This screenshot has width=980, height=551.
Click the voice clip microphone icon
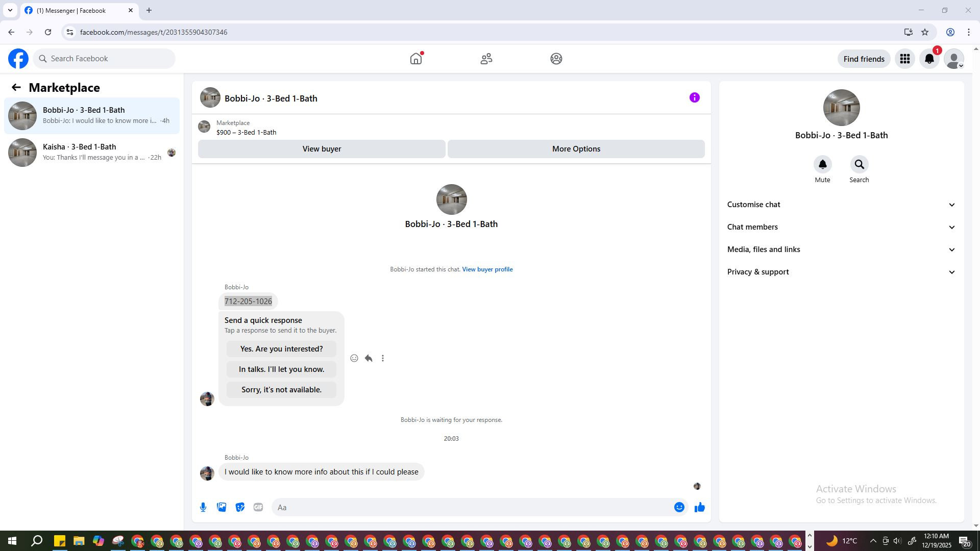tap(203, 507)
